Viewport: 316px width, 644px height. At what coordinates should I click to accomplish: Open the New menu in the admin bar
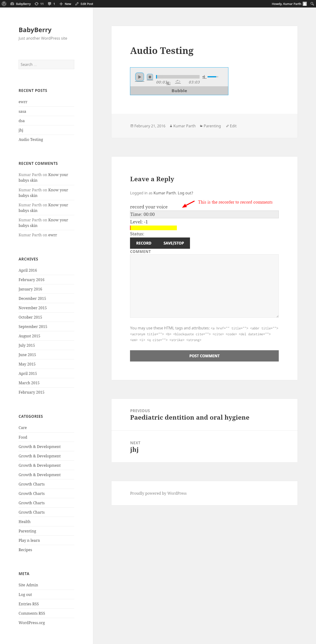(x=65, y=4)
